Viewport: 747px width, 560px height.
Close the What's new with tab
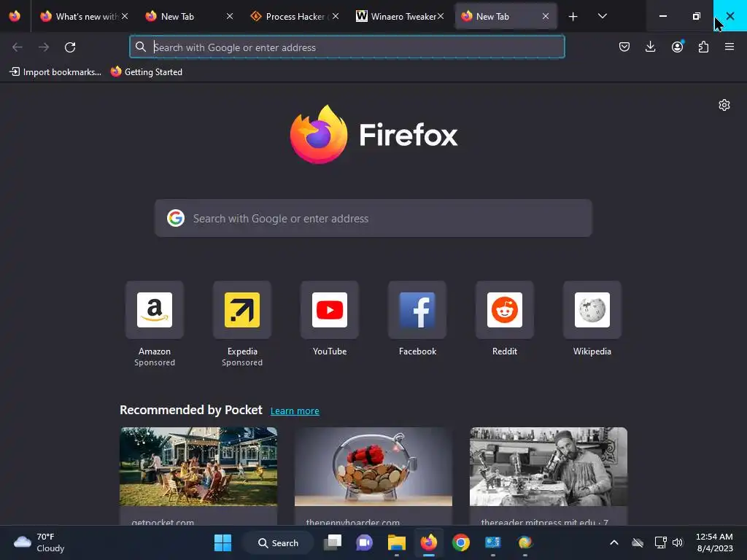click(x=124, y=16)
